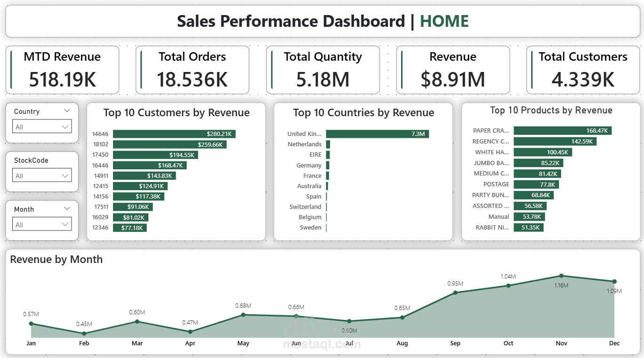Image resolution: width=644 pixels, height=358 pixels.
Task: Click the United Kingdom bar in countries chart
Action: click(377, 134)
